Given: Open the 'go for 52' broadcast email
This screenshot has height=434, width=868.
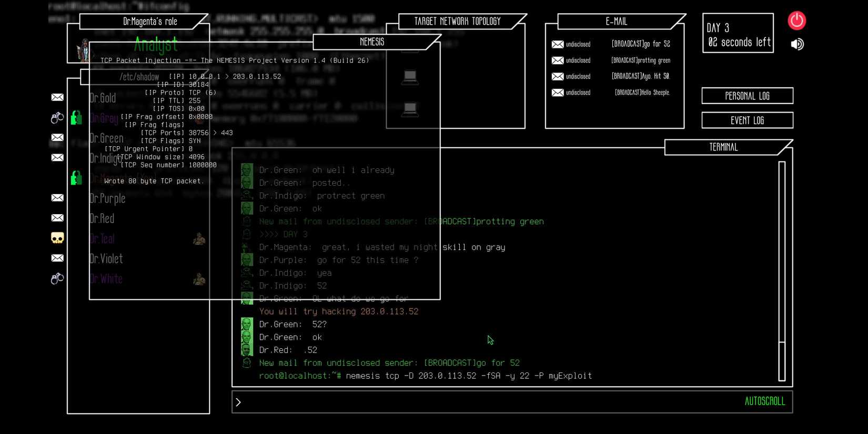Looking at the screenshot, I should pyautogui.click(x=640, y=44).
